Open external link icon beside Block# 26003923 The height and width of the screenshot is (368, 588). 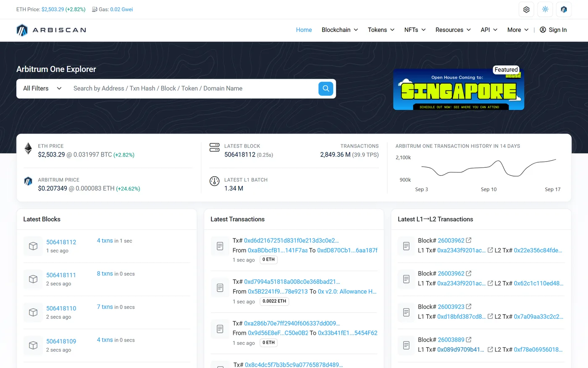coord(469,307)
